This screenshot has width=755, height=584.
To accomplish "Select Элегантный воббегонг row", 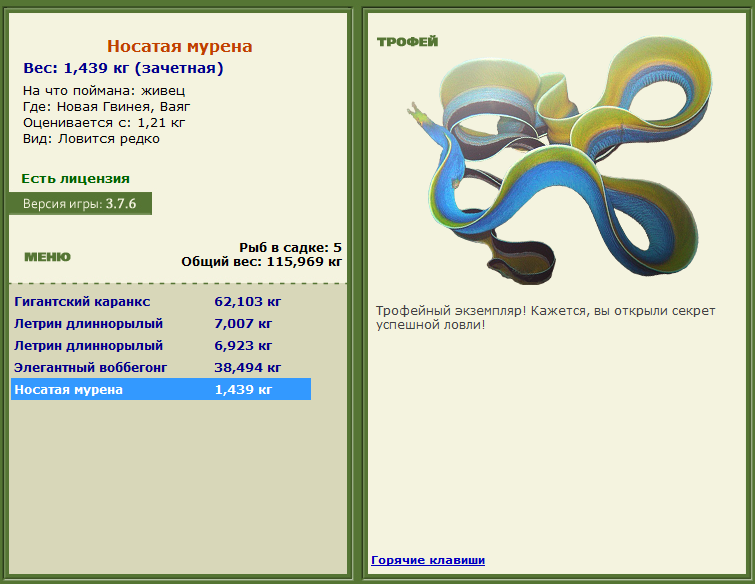I will click(161, 368).
